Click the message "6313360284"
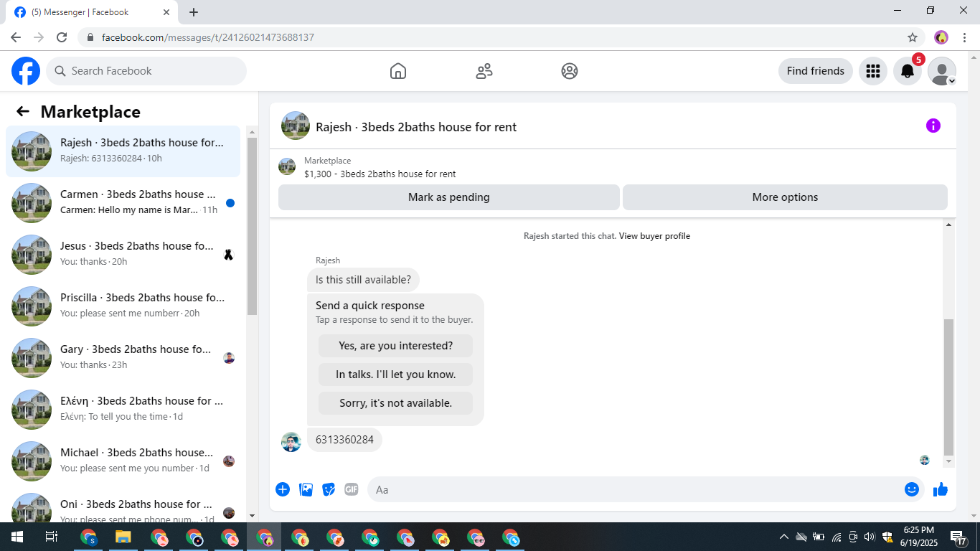This screenshot has height=551, width=980. [x=344, y=440]
